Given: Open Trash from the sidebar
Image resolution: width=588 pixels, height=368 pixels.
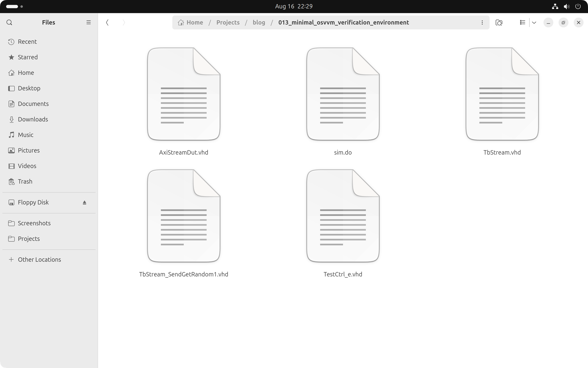Looking at the screenshot, I should click(x=25, y=181).
